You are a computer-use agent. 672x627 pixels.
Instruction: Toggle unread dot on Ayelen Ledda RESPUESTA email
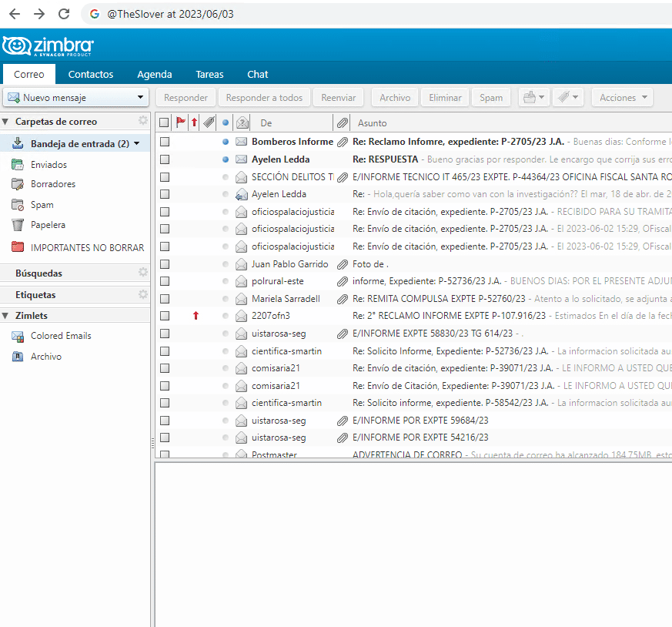coord(226,159)
